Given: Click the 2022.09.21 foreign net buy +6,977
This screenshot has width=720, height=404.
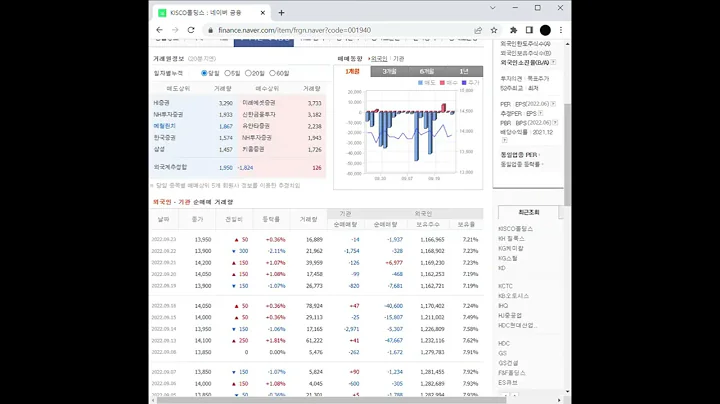Looking at the screenshot, I should [394, 263].
